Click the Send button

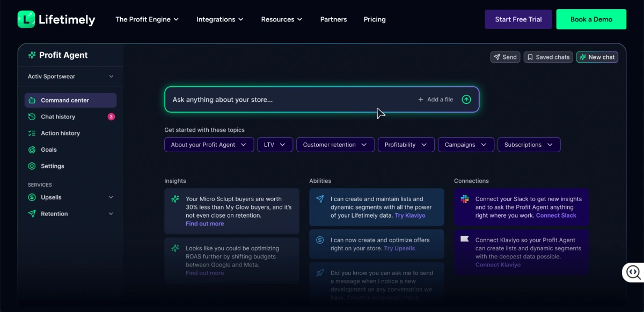coord(505,57)
